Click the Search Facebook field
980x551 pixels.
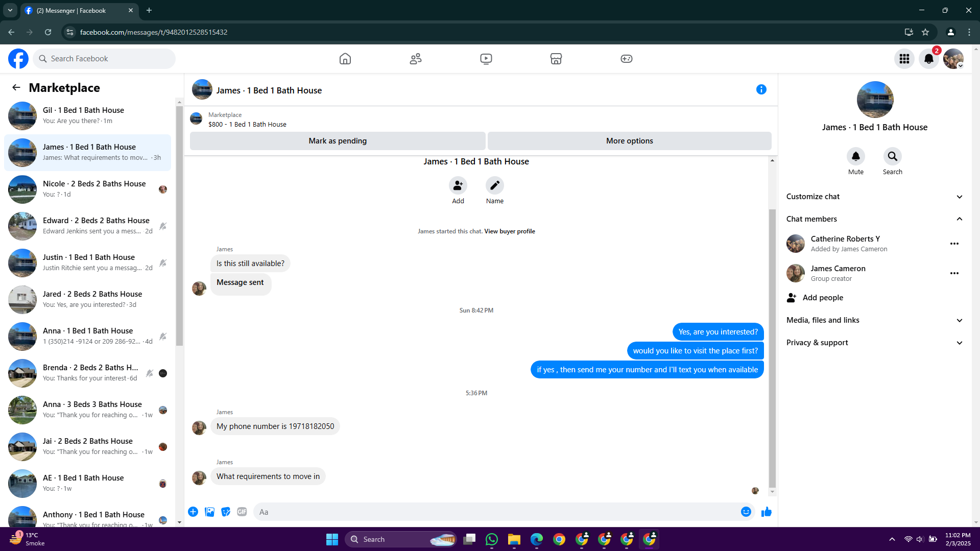coord(105,59)
